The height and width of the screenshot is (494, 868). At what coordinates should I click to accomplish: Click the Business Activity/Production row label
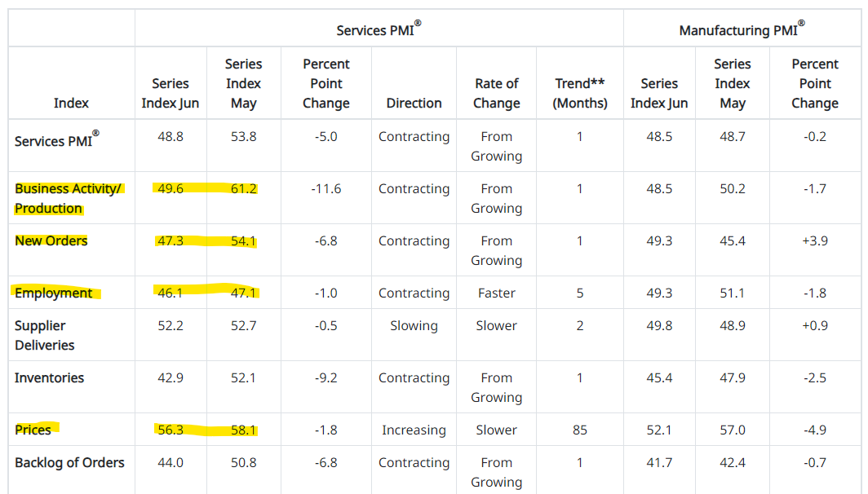click(68, 198)
